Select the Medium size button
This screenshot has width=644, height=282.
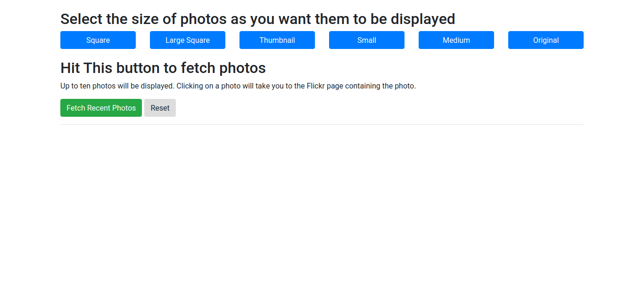coord(456,40)
